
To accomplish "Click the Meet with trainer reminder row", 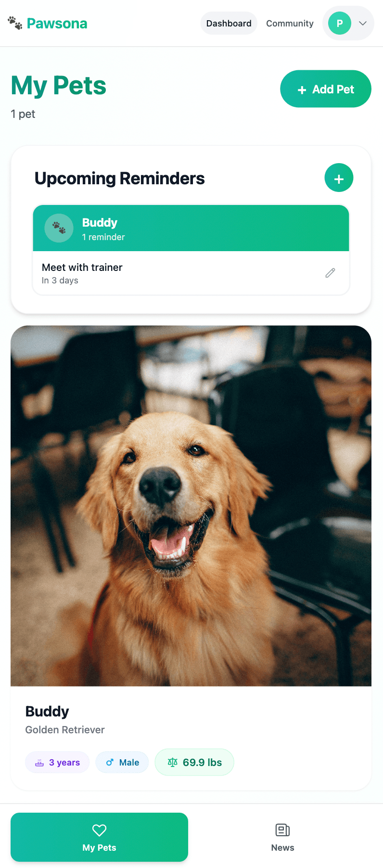I will click(x=191, y=273).
